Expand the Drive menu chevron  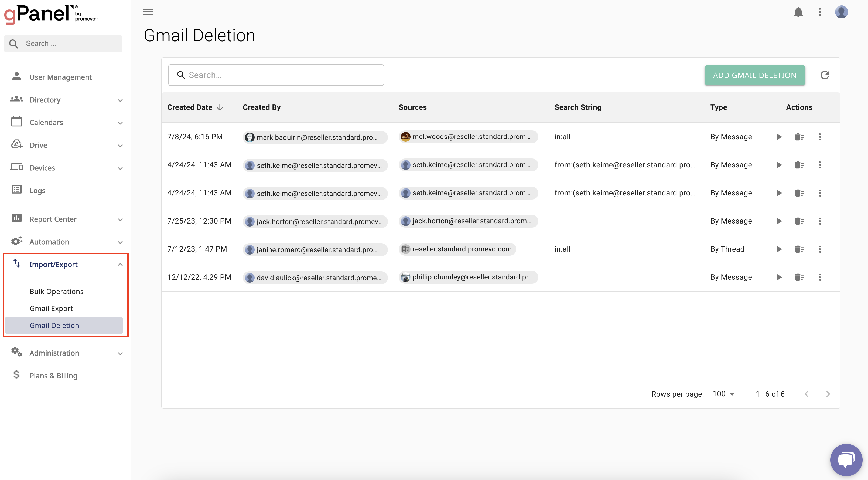[120, 146]
